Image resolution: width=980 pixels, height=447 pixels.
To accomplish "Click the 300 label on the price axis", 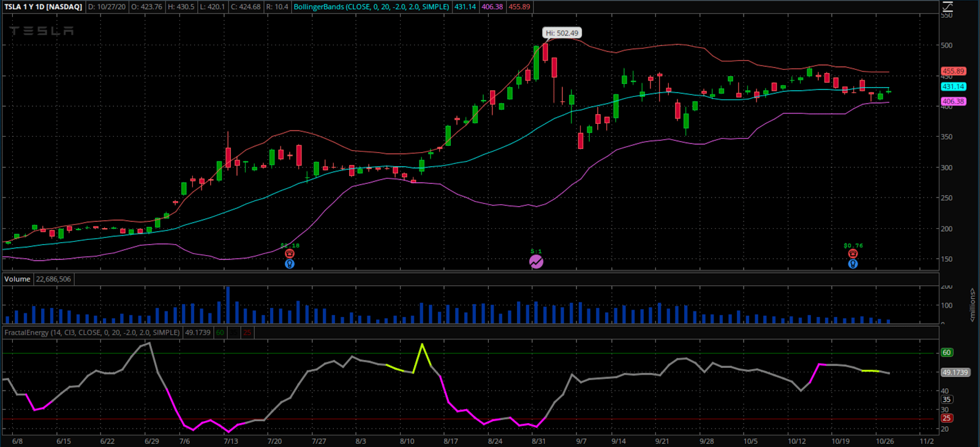I will [947, 167].
